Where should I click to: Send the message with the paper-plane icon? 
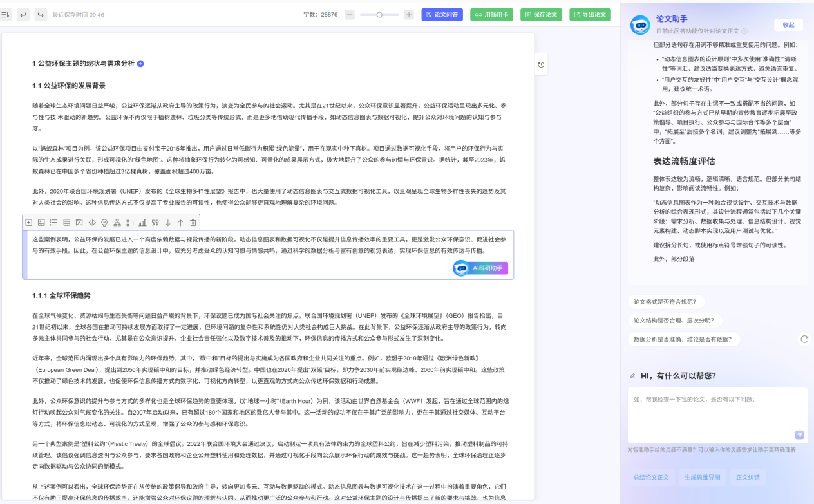tap(799, 434)
